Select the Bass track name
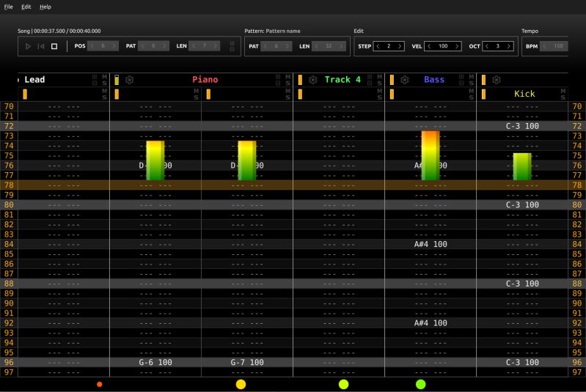This screenshot has height=392, width=586. (x=434, y=80)
